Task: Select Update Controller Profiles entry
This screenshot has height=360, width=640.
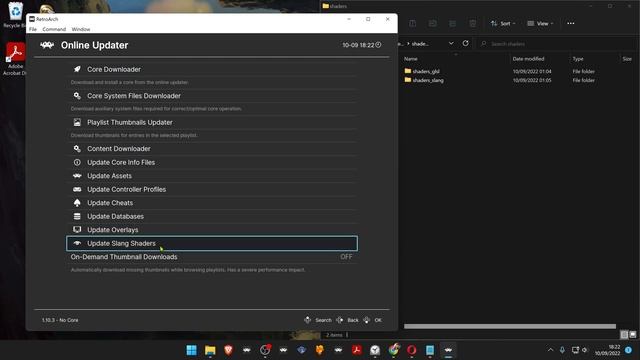Action: 212,189
